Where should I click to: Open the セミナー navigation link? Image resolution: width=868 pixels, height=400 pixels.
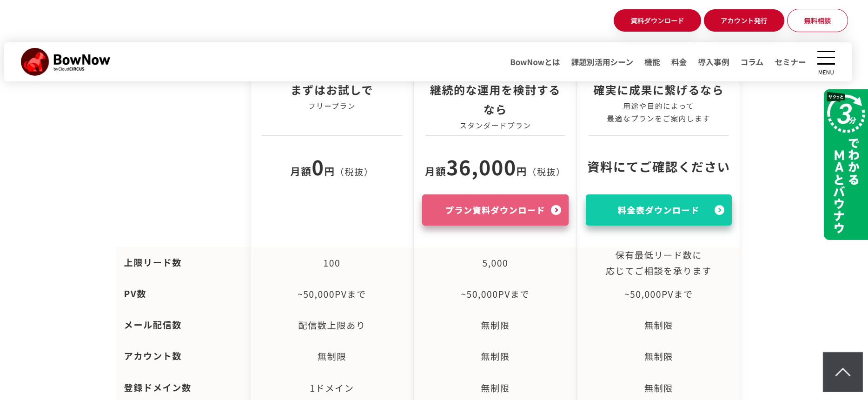coord(790,62)
